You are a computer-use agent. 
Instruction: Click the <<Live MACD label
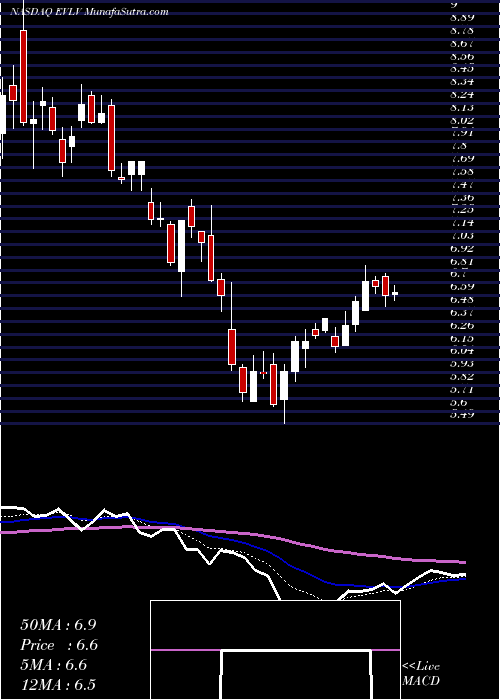click(x=421, y=673)
